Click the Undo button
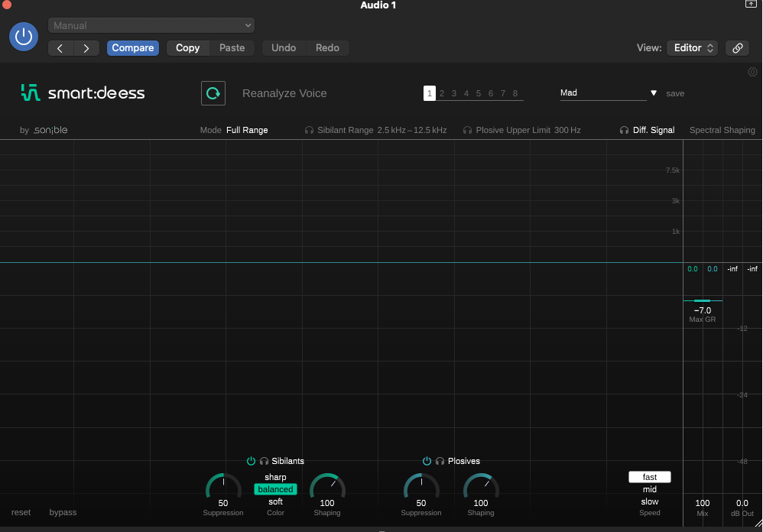 tap(284, 48)
